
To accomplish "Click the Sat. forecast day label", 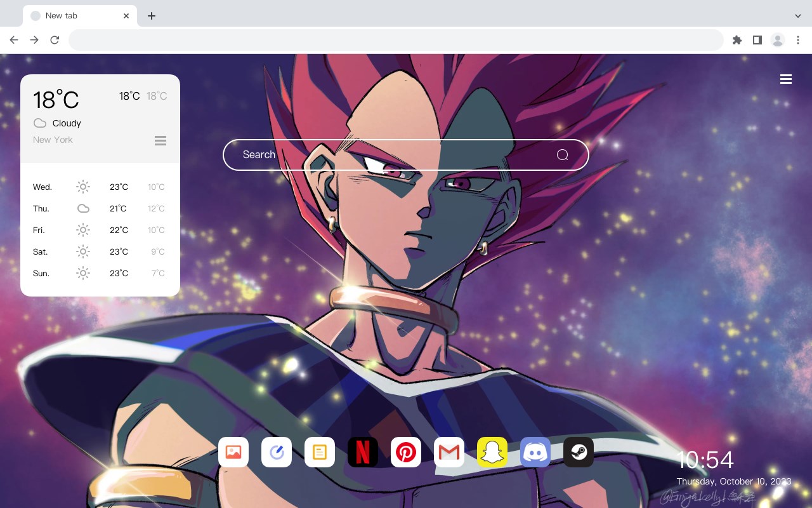I will click(x=41, y=251).
